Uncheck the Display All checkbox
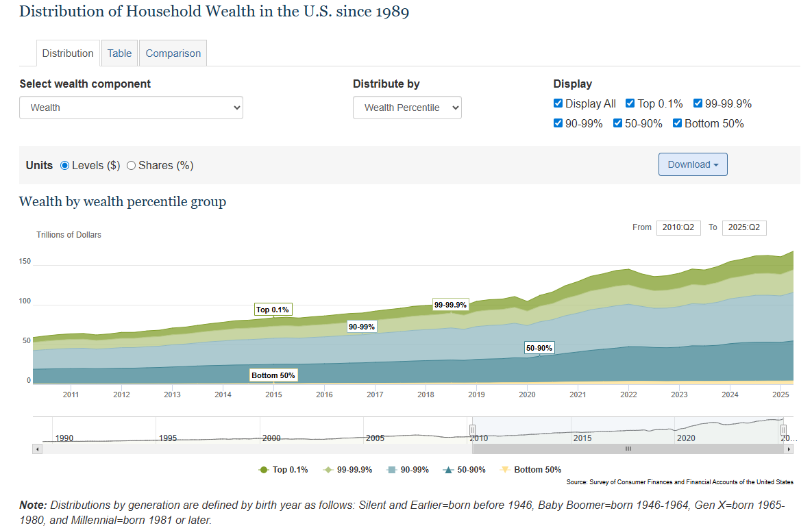 [558, 104]
